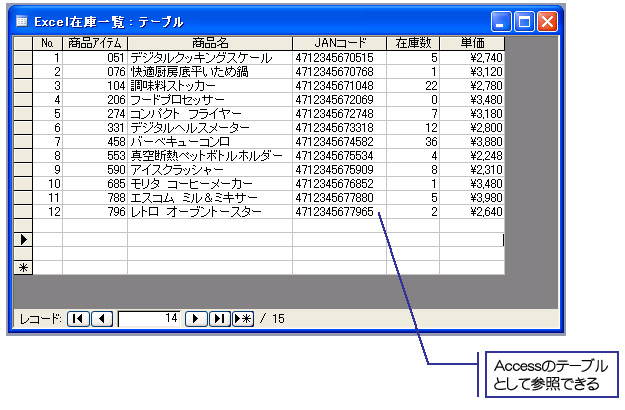
Task: Maximize the Excel在庫一覧 table window
Action: click(x=524, y=21)
